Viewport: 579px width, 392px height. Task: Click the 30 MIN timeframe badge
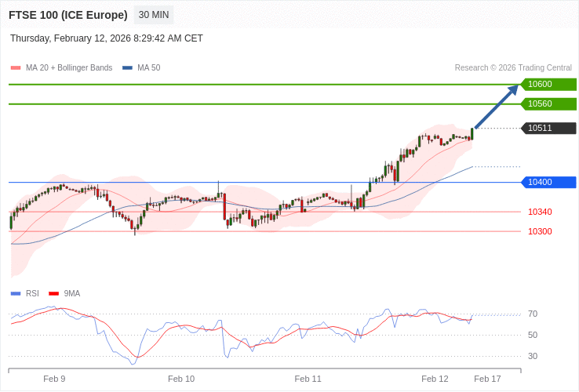154,15
